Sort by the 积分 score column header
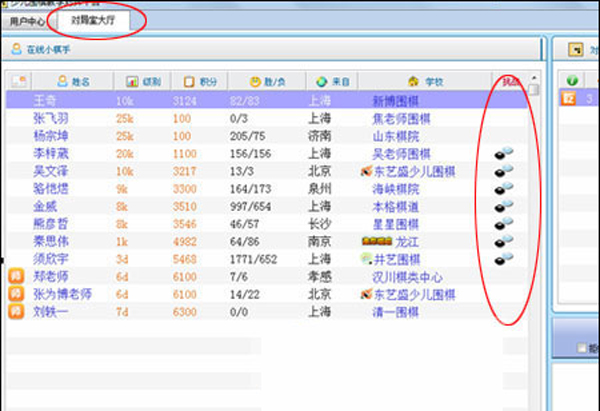This screenshot has height=411, width=600. point(200,82)
